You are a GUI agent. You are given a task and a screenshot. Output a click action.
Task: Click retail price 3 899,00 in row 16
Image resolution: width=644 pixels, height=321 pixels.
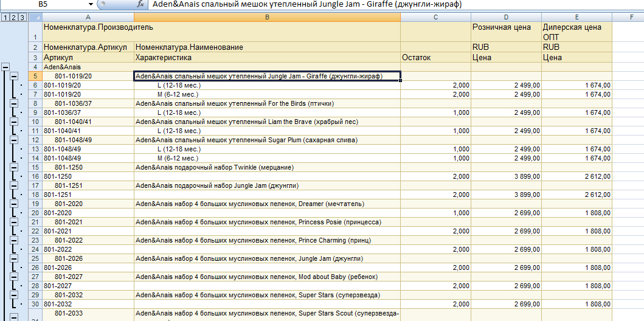click(x=506, y=176)
